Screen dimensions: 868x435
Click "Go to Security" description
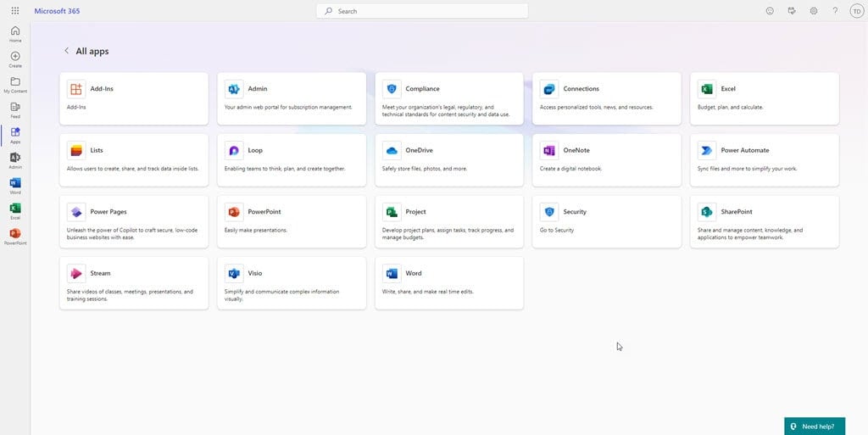coord(557,231)
